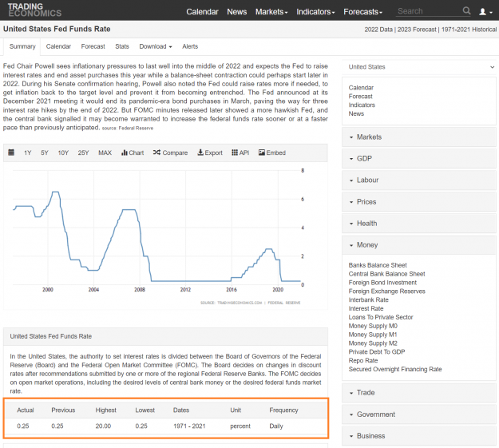499x448 pixels.
Task: Click Compare in the chart toolbar
Action: coord(170,153)
